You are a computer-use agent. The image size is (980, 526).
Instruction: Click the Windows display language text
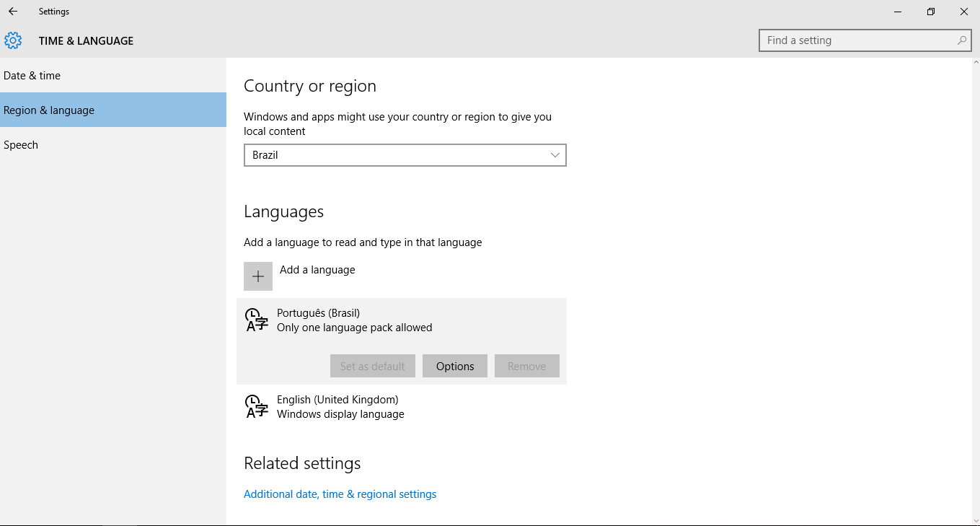coord(340,414)
